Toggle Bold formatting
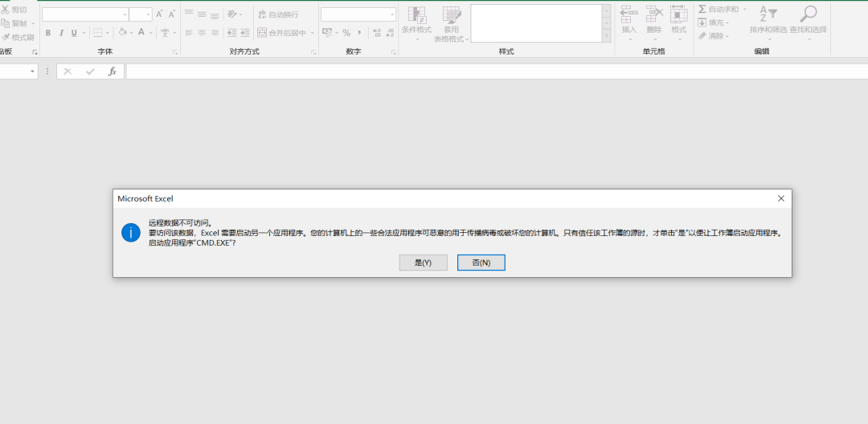Viewport: 868px width, 424px height. point(48,33)
